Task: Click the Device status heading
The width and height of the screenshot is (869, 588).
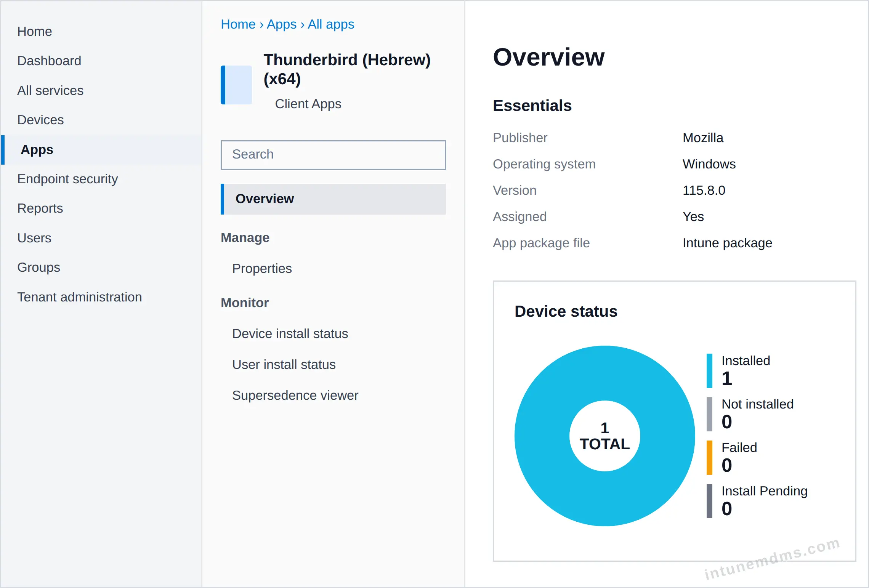Action: click(566, 311)
